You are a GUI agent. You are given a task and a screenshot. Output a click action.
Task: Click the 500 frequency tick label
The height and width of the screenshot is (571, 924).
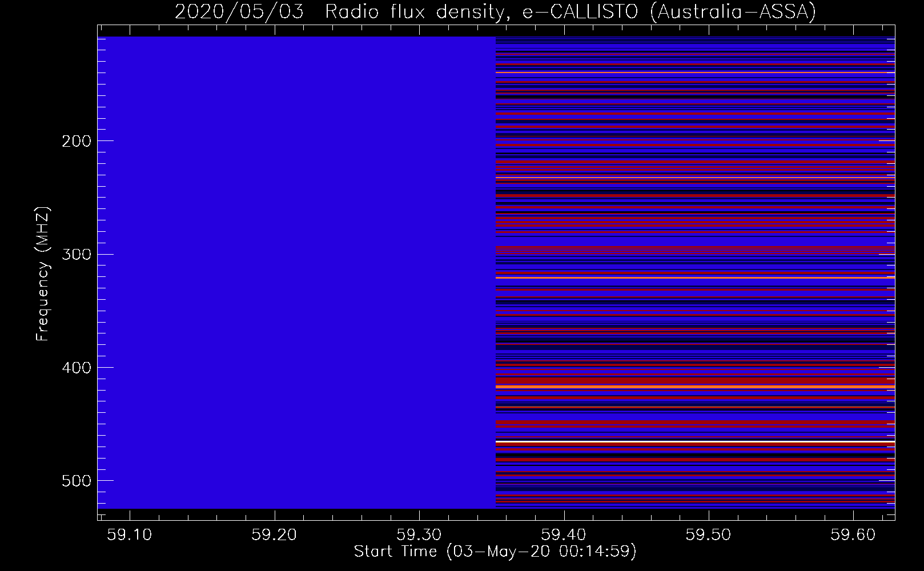coord(76,481)
